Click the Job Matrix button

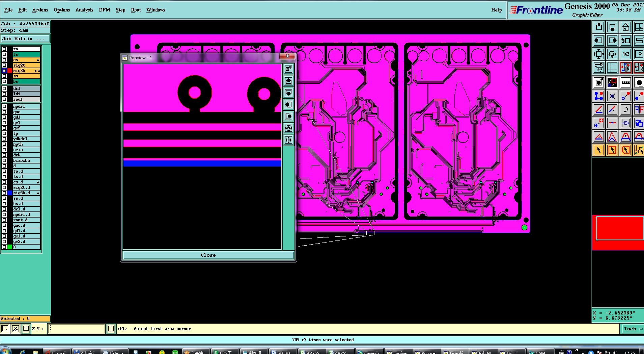pyautogui.click(x=25, y=39)
